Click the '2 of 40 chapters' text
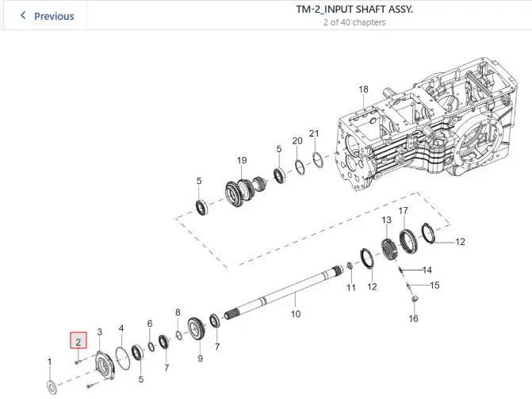Image resolution: width=532 pixels, height=399 pixels. (354, 22)
